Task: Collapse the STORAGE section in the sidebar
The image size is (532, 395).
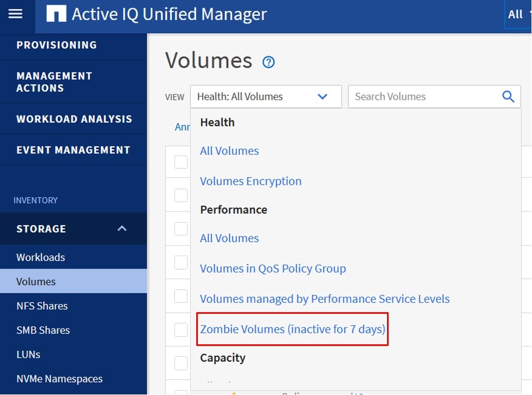Action: 122,228
